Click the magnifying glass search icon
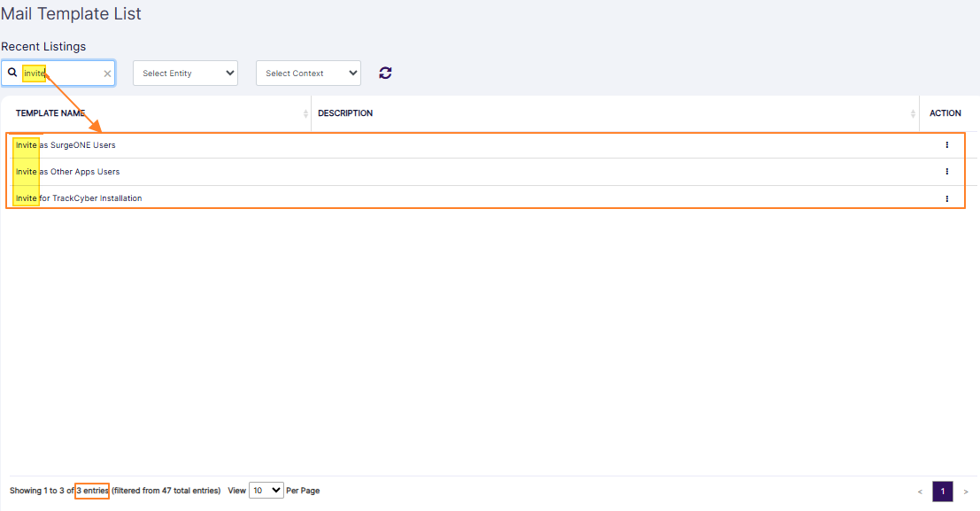The width and height of the screenshot is (980, 511). point(12,73)
